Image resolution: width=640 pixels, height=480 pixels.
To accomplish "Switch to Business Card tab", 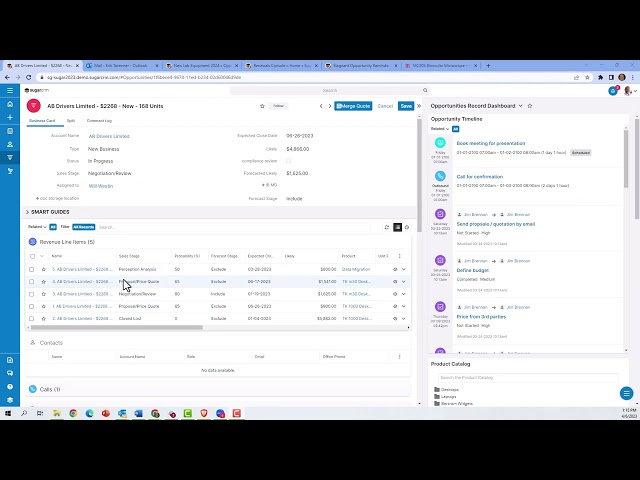I will coord(42,121).
